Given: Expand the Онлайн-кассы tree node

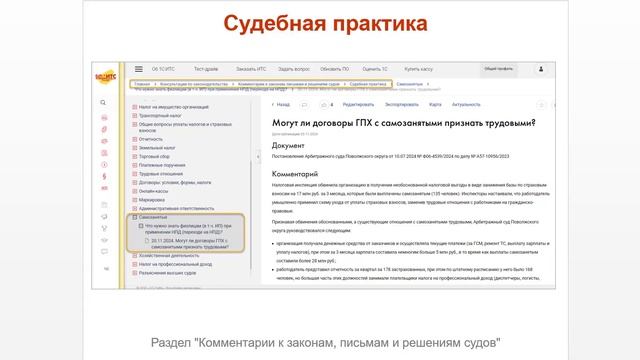Looking at the screenshot, I should pos(135,191).
